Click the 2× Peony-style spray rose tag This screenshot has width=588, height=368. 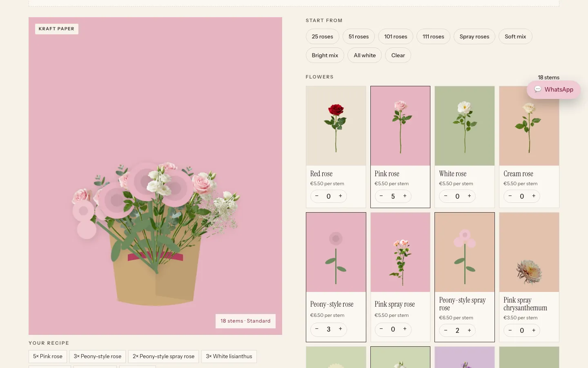tap(163, 357)
